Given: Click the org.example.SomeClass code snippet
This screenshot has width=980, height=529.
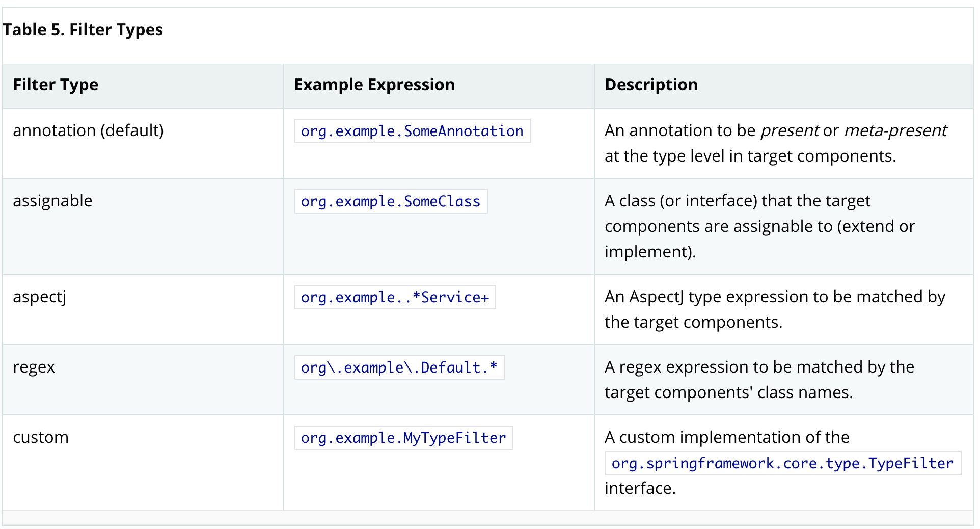Looking at the screenshot, I should pos(391,202).
